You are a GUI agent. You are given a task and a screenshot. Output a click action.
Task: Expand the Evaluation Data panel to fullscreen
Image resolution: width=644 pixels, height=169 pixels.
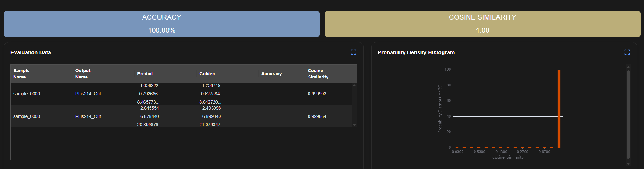[354, 52]
